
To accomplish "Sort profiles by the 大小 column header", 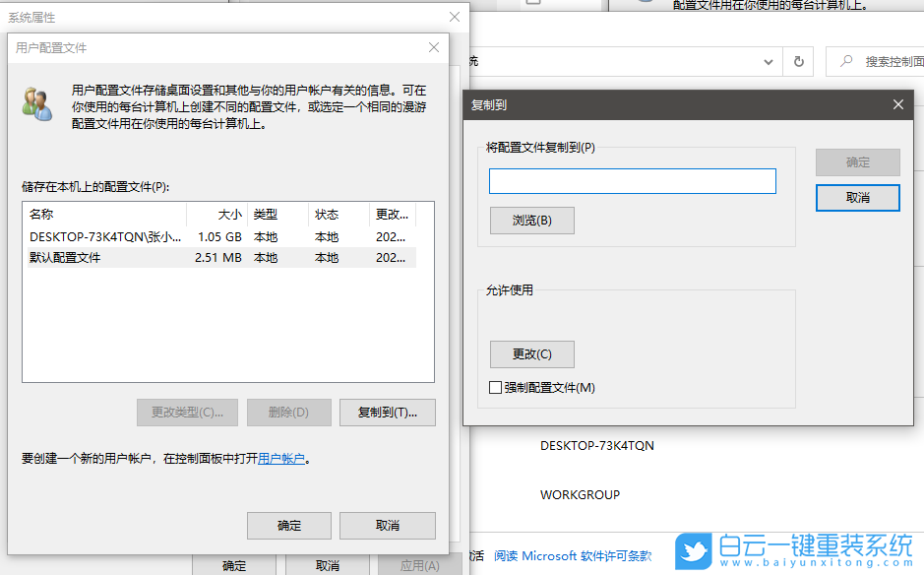I will (229, 214).
